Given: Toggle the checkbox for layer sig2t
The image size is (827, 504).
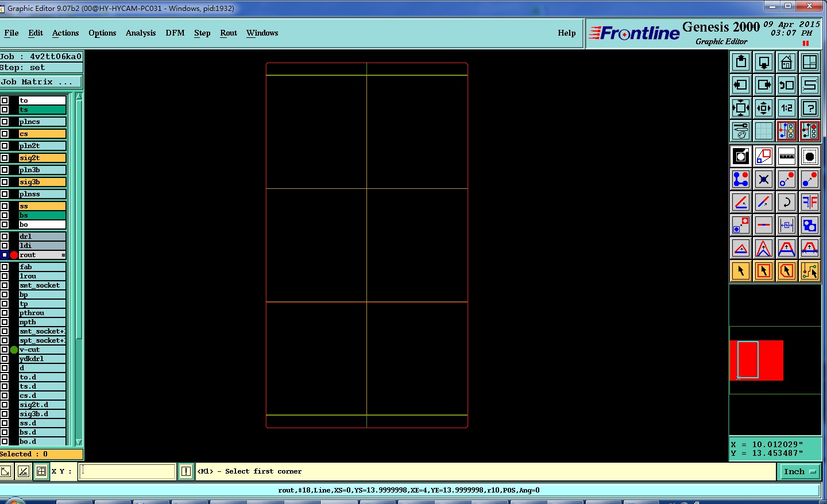Looking at the screenshot, I should coord(5,158).
